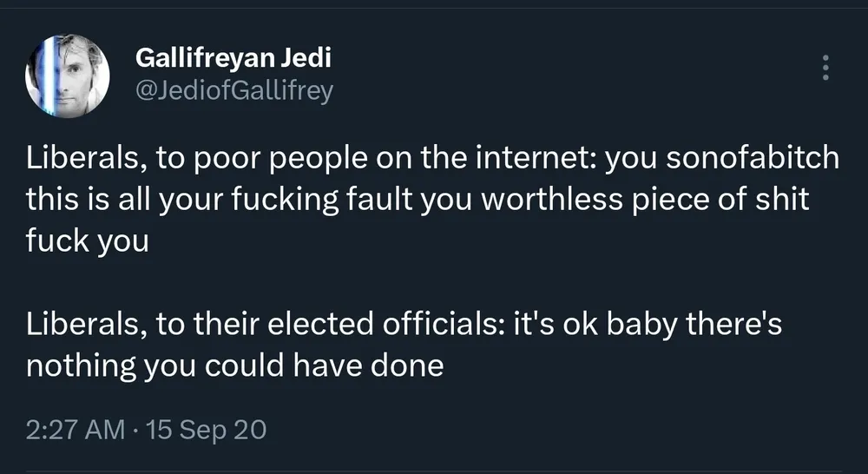Click "could have done" at the tweet's end

(324, 366)
